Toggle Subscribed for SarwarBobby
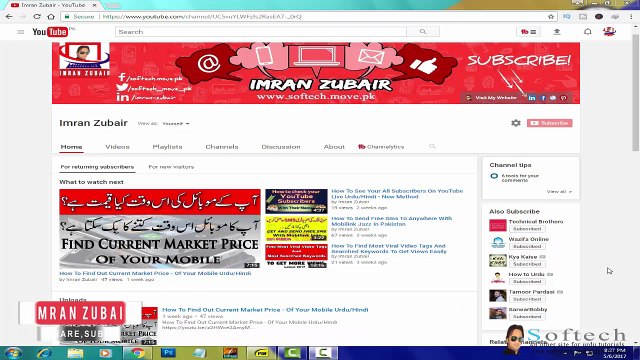Viewport: 640px width, 360px height. click(x=527, y=317)
